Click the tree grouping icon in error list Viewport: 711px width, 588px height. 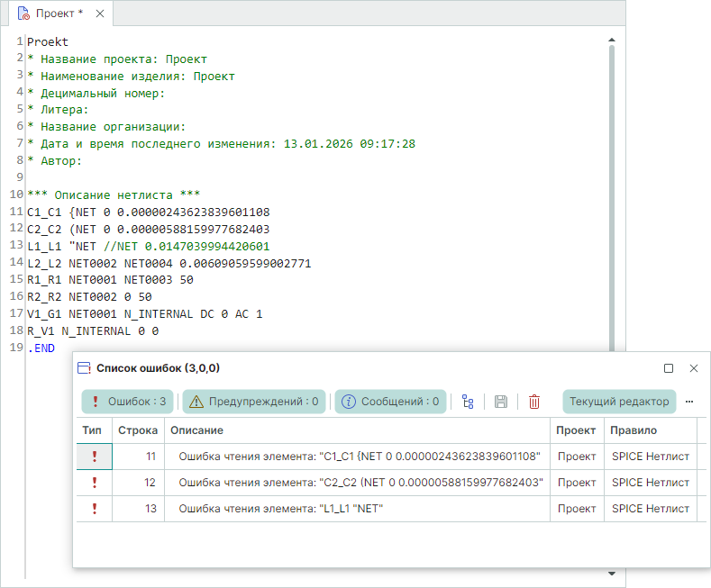click(x=468, y=402)
